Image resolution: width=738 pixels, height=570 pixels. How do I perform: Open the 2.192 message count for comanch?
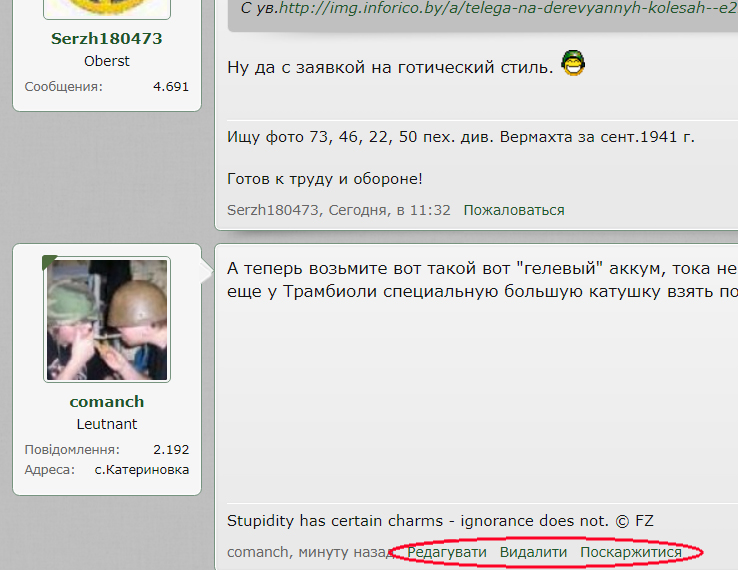click(171, 450)
